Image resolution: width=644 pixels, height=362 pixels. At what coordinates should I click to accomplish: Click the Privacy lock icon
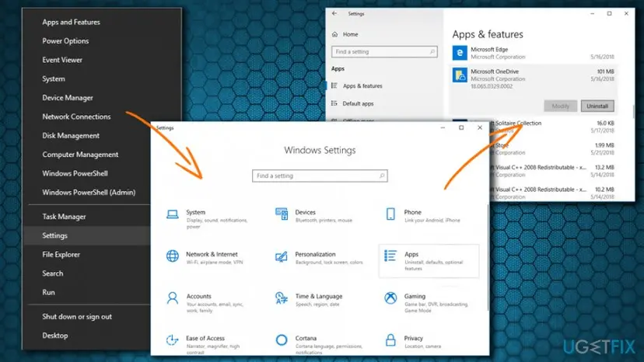coord(390,339)
